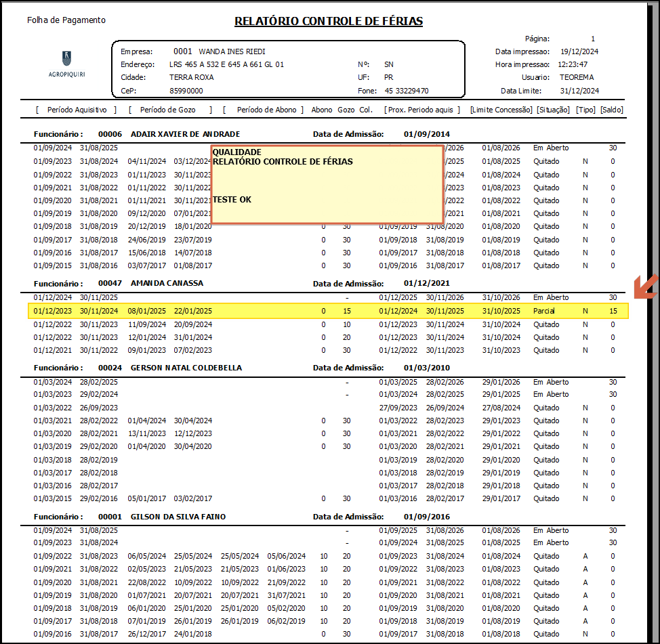Click employee name ADAIR XAVIER DE ANDRADE

click(185, 134)
